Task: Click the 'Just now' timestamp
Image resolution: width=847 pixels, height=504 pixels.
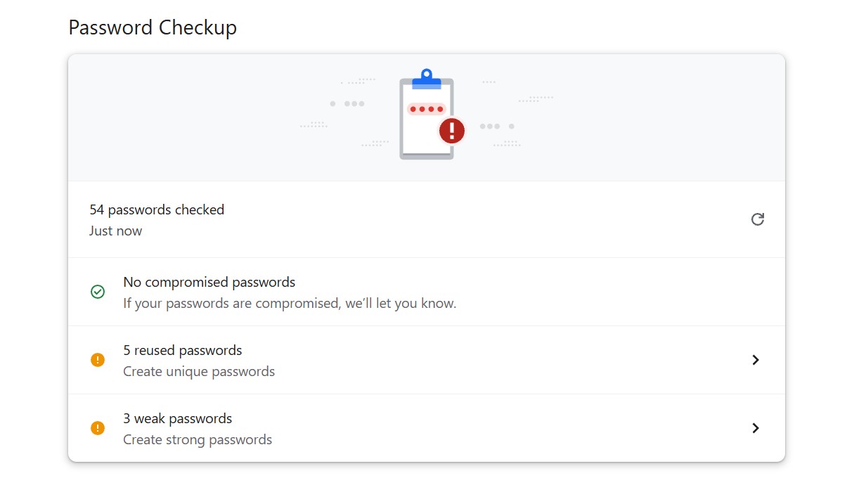Action: (x=115, y=231)
